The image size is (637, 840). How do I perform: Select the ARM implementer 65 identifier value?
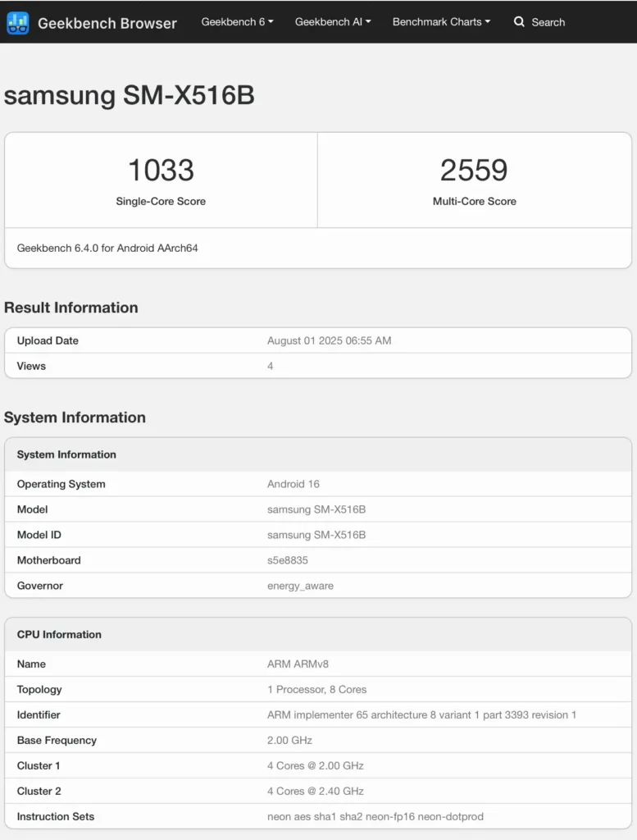tap(422, 714)
